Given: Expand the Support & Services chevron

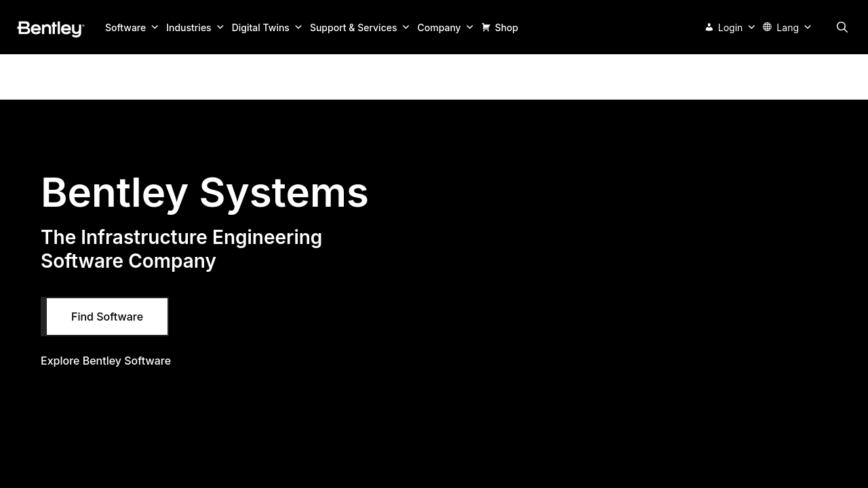Looking at the screenshot, I should pyautogui.click(x=406, y=28).
